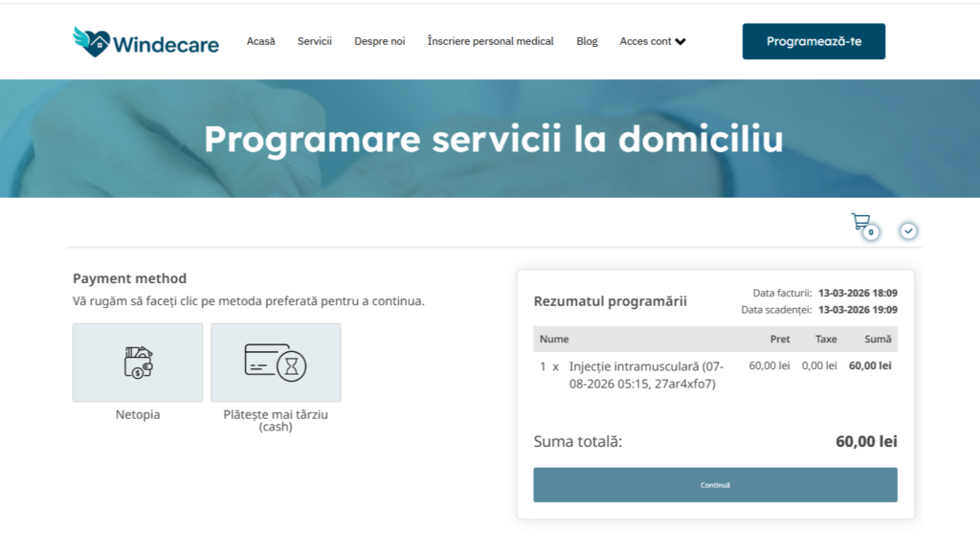Click the Continuă button

click(715, 485)
